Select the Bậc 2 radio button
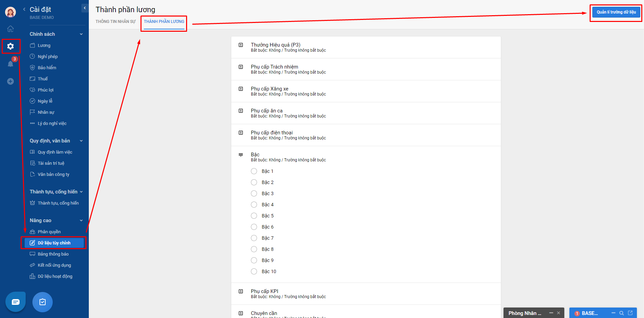 pyautogui.click(x=254, y=182)
